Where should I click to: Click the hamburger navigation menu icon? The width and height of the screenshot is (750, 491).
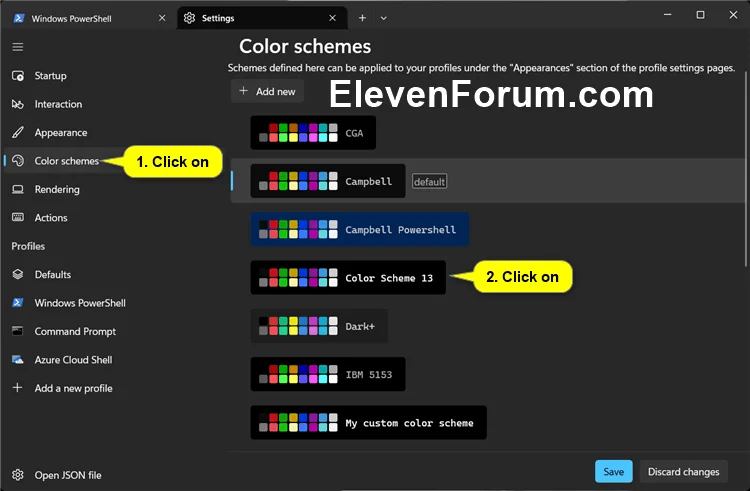[x=18, y=47]
